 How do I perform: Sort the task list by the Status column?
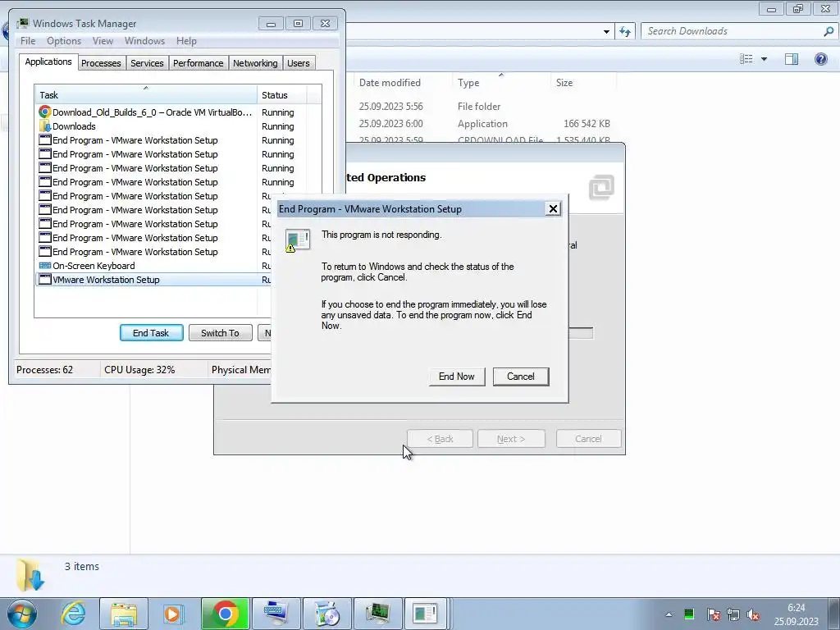[x=282, y=95]
